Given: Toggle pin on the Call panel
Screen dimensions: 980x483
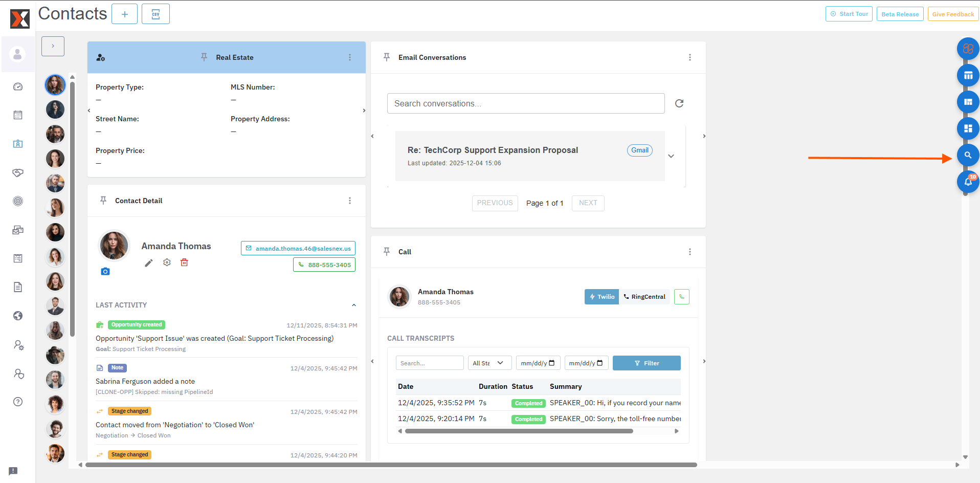Looking at the screenshot, I should tap(387, 252).
